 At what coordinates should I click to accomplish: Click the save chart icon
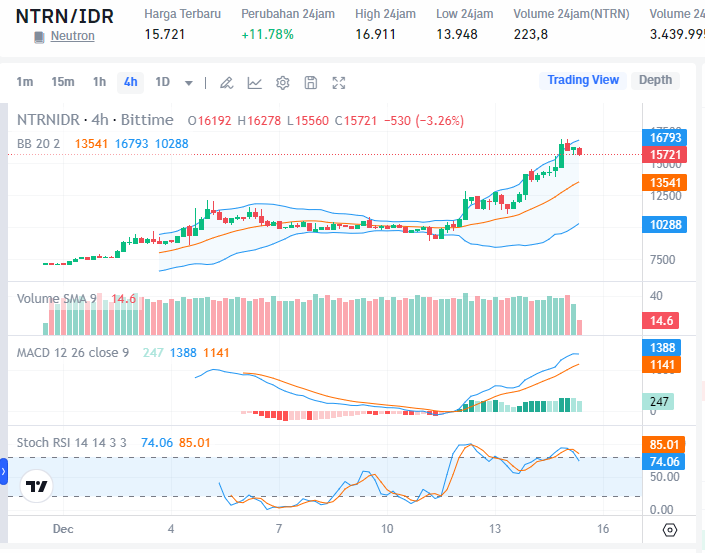tap(311, 83)
